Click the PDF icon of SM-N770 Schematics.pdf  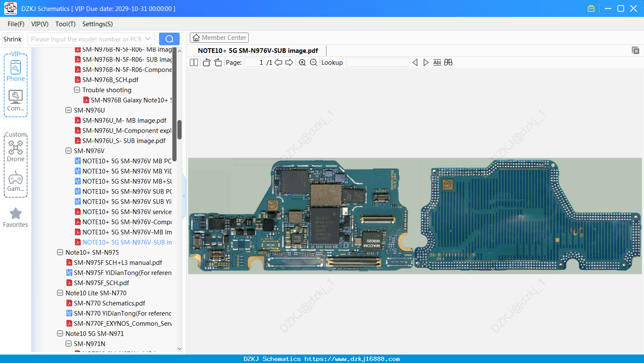tap(69, 303)
